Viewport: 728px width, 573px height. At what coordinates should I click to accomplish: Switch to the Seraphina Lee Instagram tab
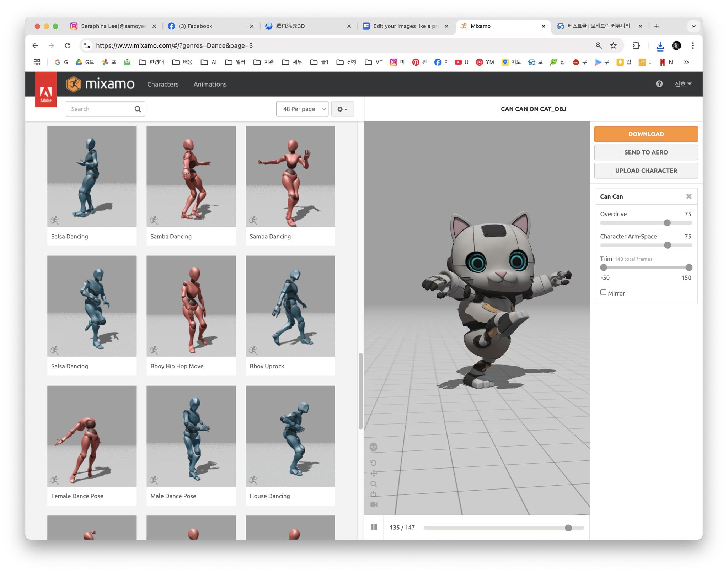(113, 26)
